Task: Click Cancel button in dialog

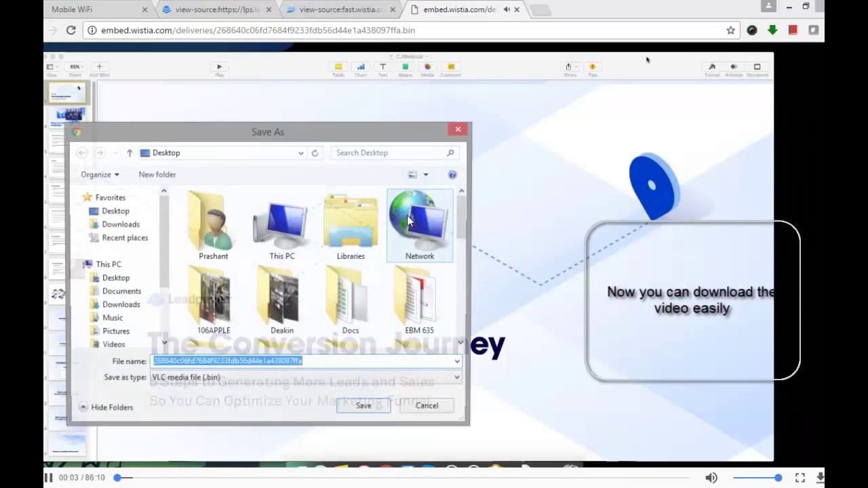Action: pos(427,405)
